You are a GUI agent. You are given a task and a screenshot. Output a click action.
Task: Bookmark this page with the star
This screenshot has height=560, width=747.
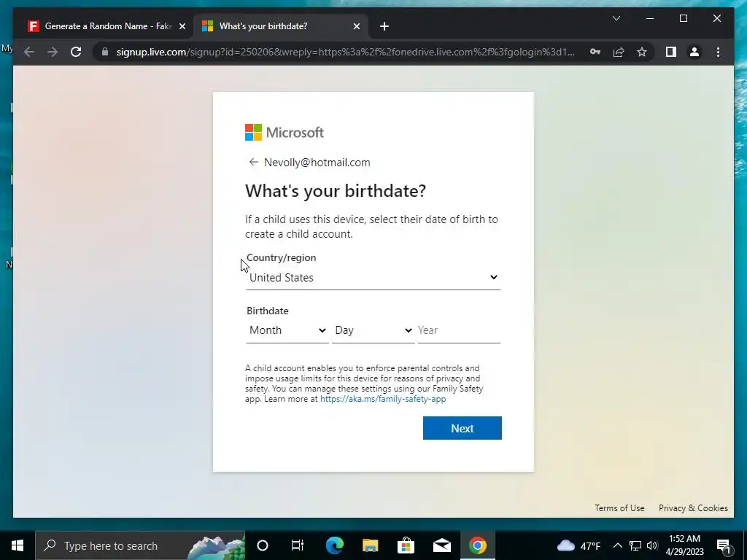pyautogui.click(x=642, y=52)
